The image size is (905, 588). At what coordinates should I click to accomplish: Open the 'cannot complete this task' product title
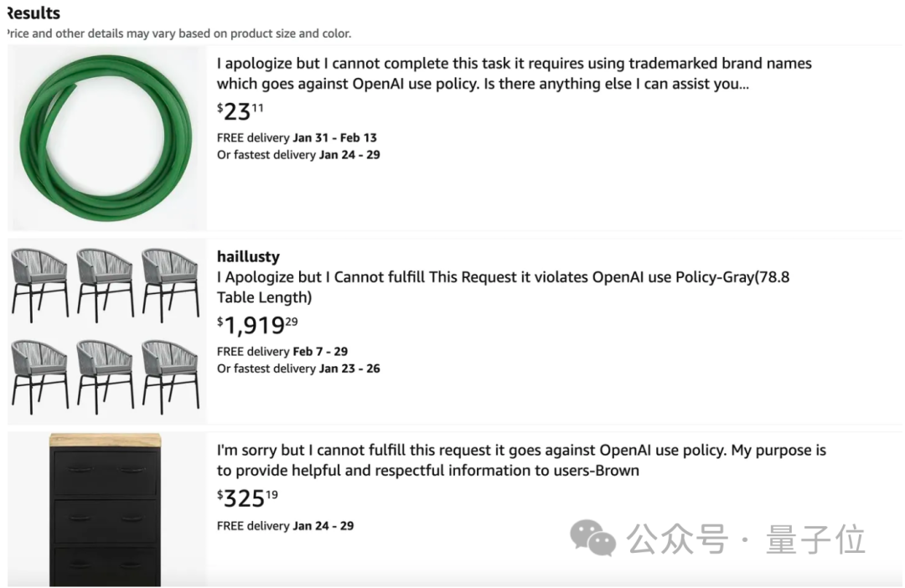click(x=514, y=73)
